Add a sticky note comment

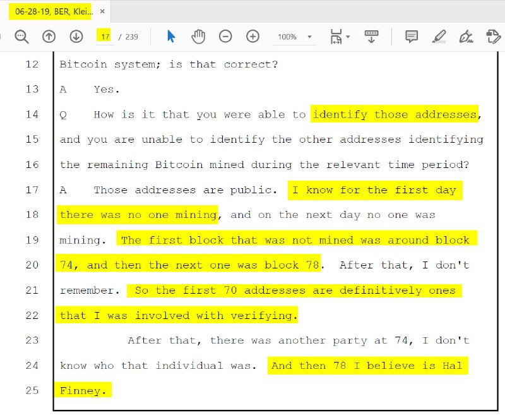tap(412, 37)
